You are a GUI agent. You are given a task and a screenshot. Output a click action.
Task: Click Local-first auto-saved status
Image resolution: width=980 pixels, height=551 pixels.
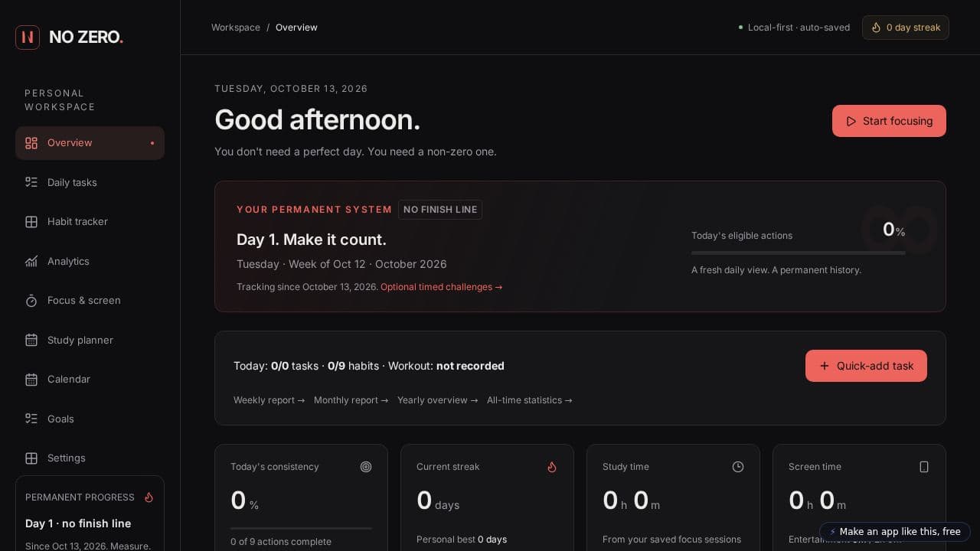[794, 28]
